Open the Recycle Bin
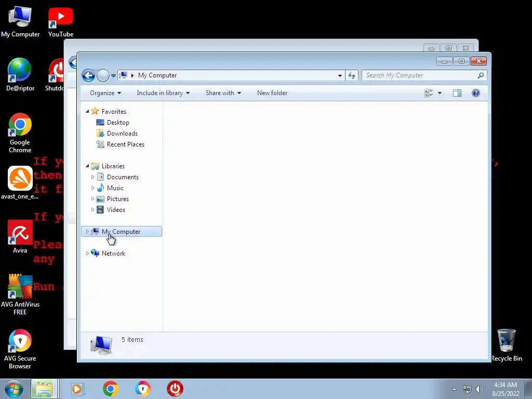 [x=507, y=345]
